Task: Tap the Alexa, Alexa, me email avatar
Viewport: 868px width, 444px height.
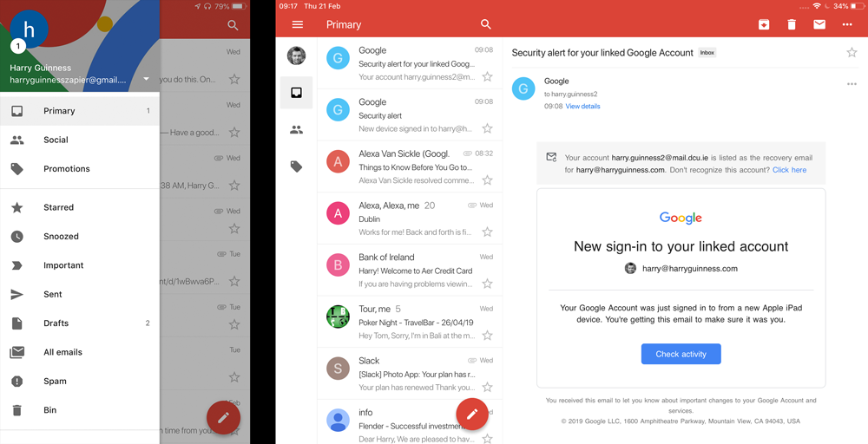Action: tap(338, 212)
